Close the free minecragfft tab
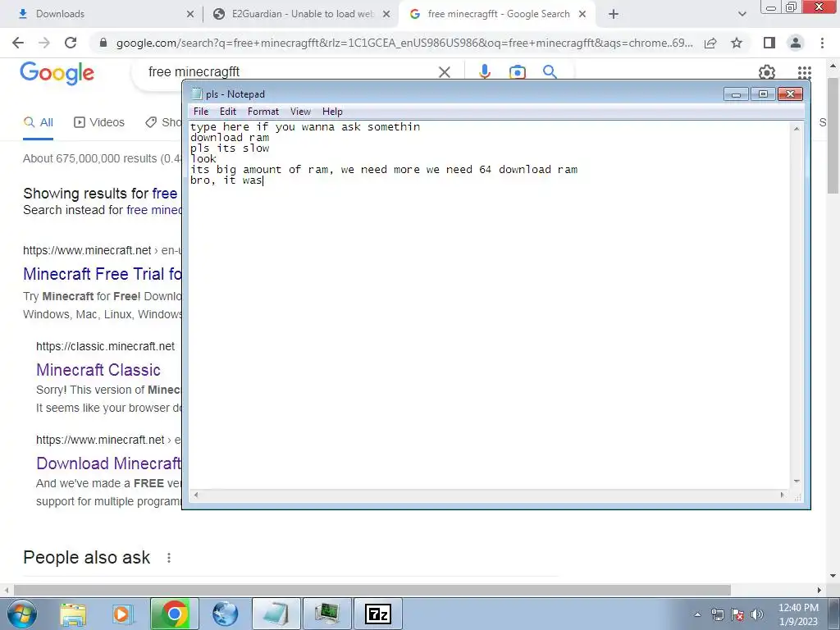840x630 pixels. (582, 14)
